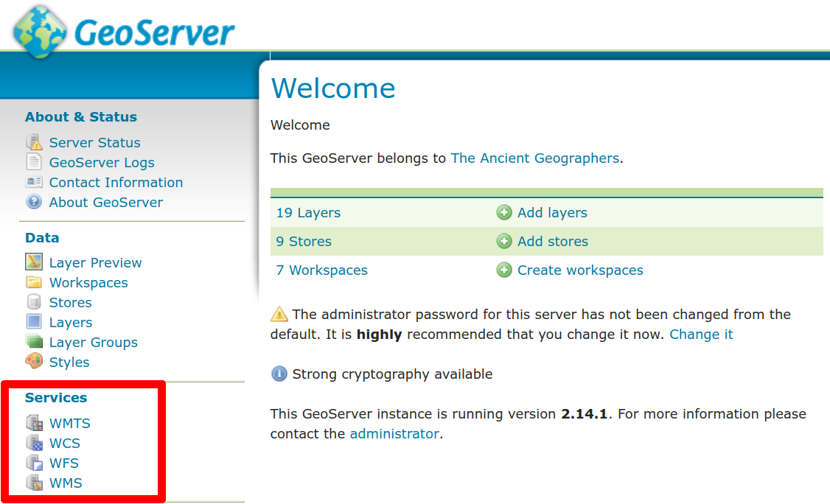The image size is (830, 504).
Task: Open Layer Groups page
Action: pos(93,343)
